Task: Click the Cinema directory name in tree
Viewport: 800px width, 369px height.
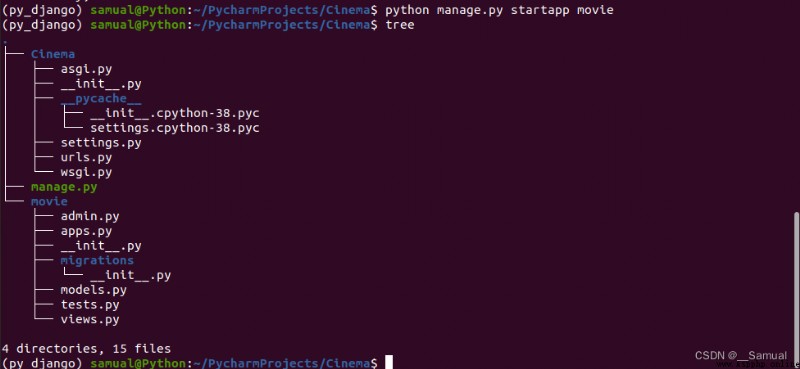Action: [53, 54]
